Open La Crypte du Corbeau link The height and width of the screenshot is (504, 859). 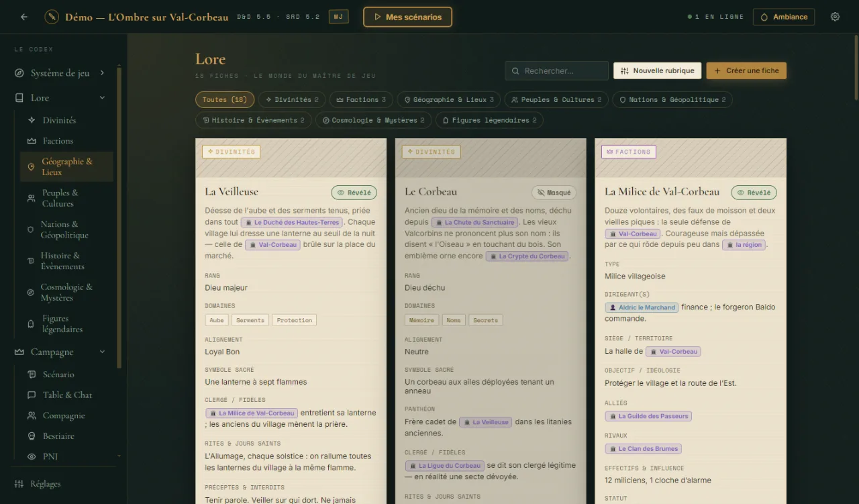527,256
